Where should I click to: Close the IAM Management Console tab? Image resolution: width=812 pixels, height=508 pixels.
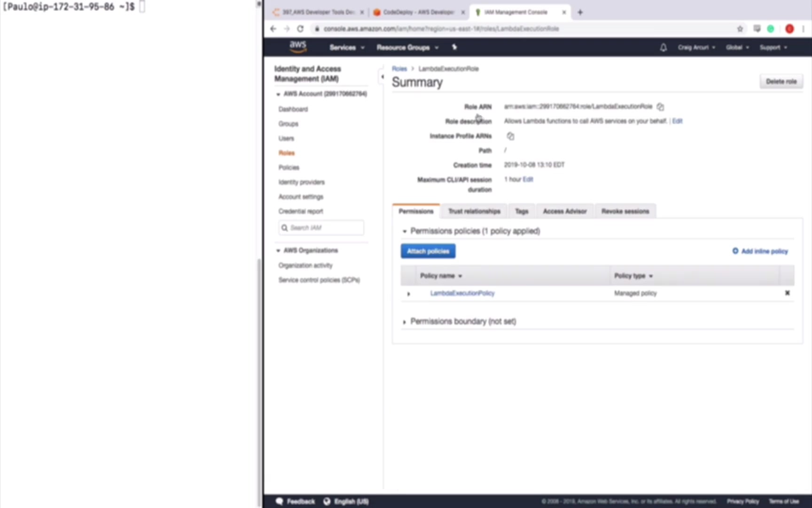[x=564, y=12]
